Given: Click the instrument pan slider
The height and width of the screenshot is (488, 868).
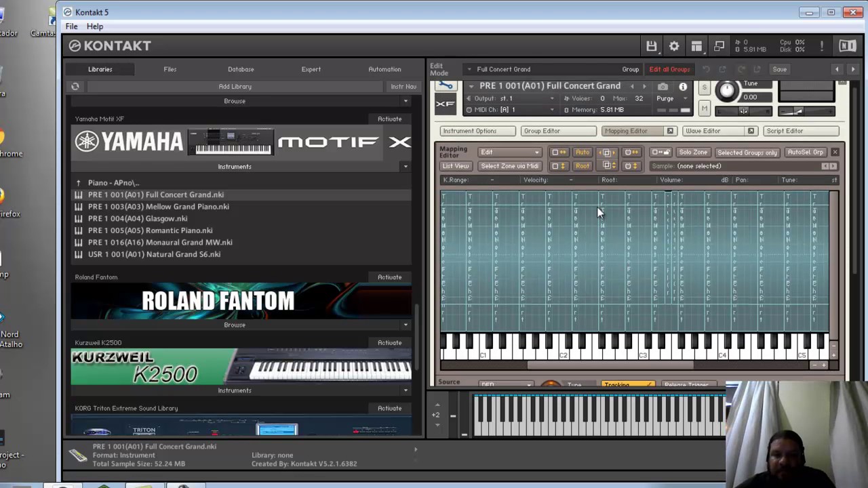Looking at the screenshot, I should click(x=744, y=111).
